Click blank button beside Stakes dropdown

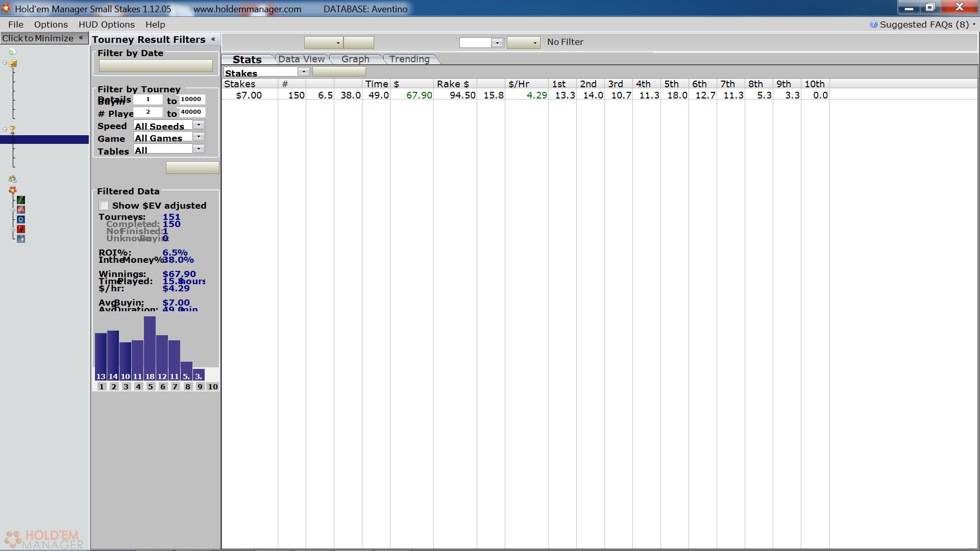pos(339,72)
